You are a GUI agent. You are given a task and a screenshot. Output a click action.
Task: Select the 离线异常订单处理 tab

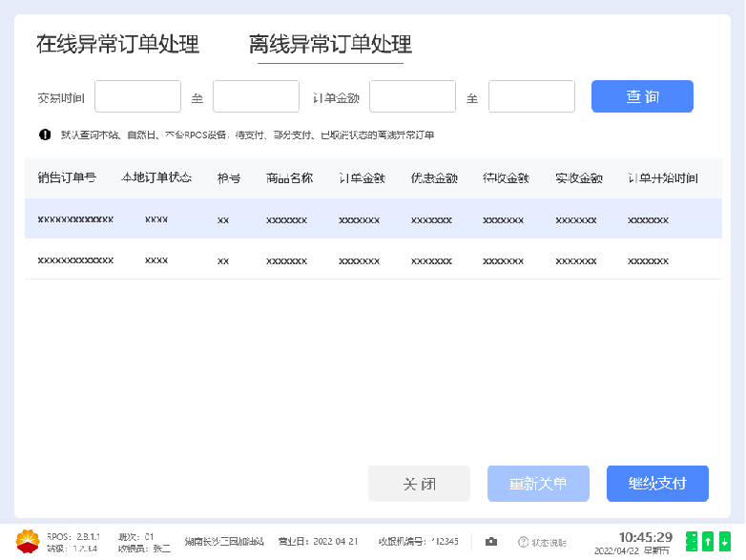click(330, 44)
